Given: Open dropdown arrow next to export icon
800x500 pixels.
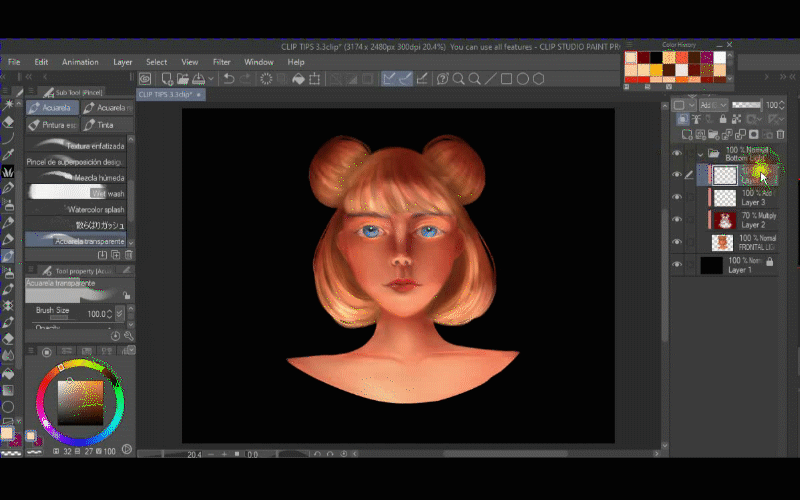Looking at the screenshot, I should (x=210, y=79).
